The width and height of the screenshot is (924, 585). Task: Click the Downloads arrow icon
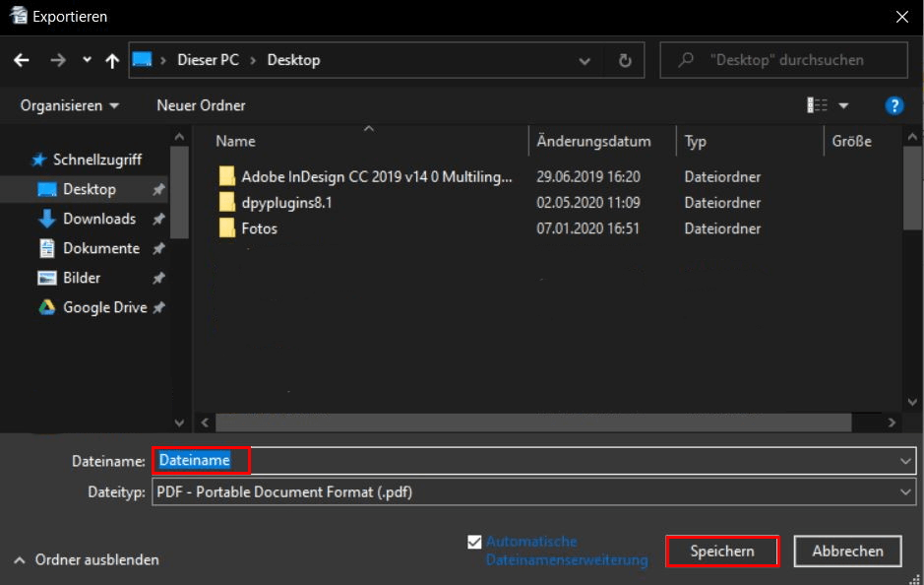click(x=46, y=219)
